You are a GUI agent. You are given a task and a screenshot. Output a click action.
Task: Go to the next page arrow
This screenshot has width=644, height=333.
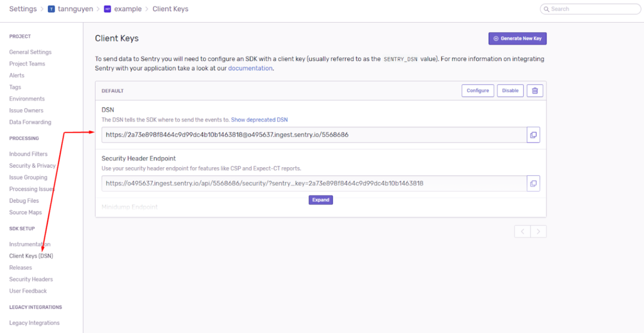point(538,232)
